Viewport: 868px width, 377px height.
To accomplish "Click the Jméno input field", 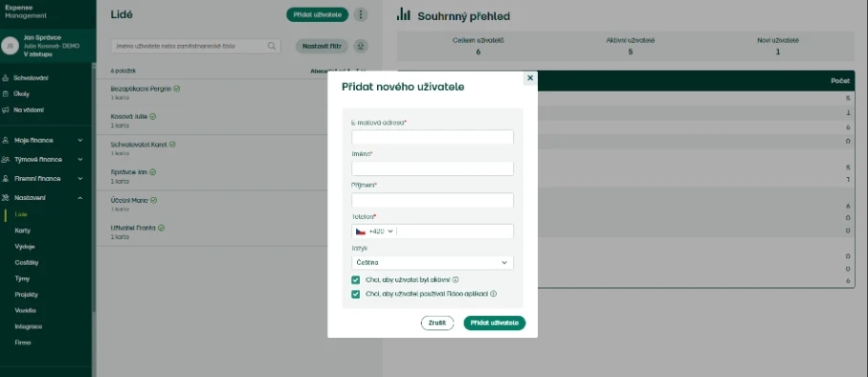I will click(433, 168).
